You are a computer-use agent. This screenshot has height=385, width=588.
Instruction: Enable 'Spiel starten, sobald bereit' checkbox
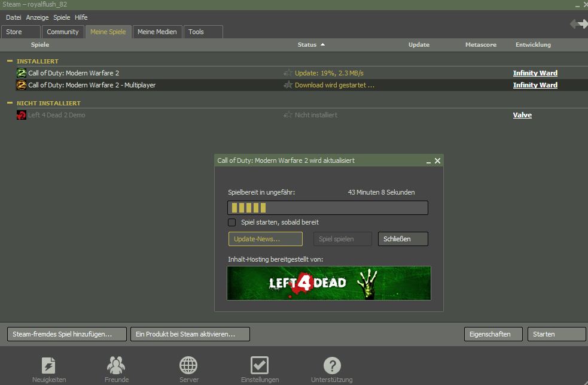(x=231, y=222)
